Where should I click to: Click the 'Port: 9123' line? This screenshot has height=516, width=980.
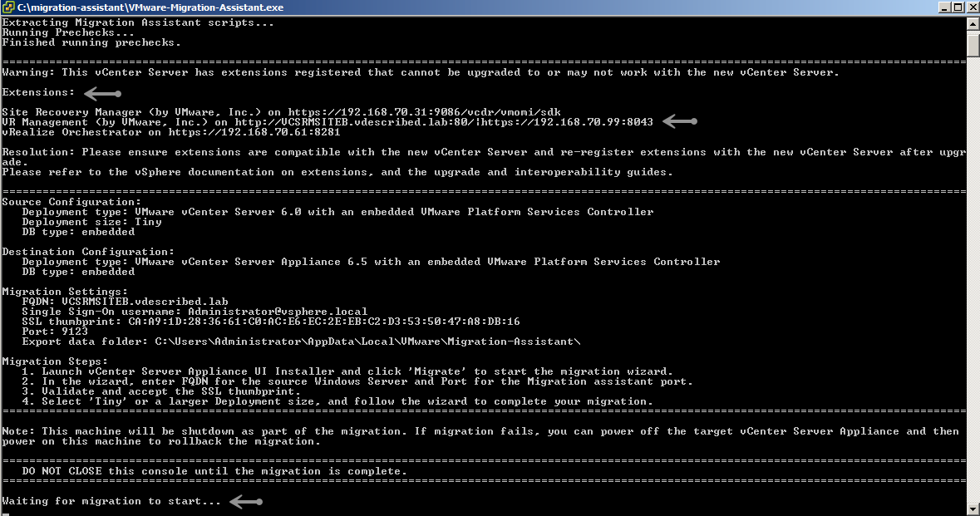pyautogui.click(x=55, y=332)
